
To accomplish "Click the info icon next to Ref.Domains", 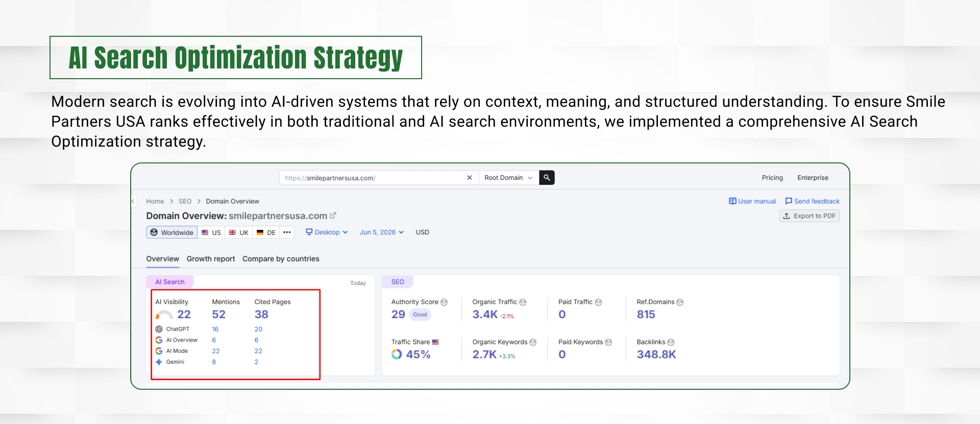I will [x=680, y=302].
